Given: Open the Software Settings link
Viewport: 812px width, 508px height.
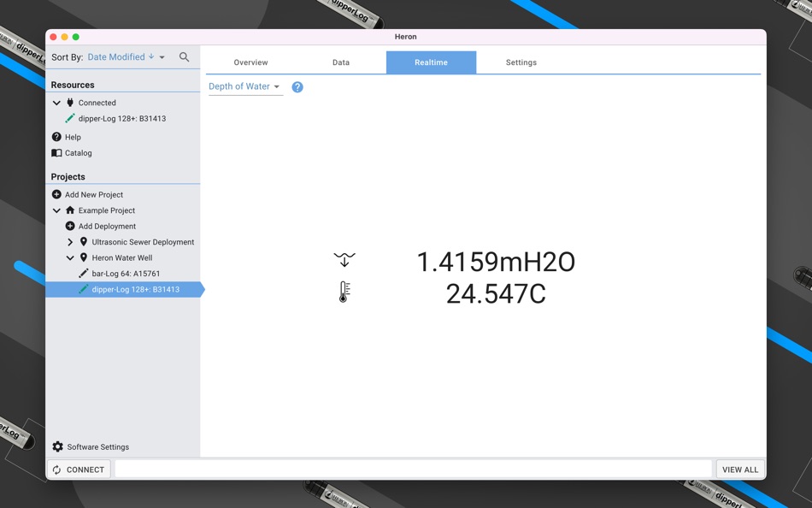Looking at the screenshot, I should tap(98, 446).
